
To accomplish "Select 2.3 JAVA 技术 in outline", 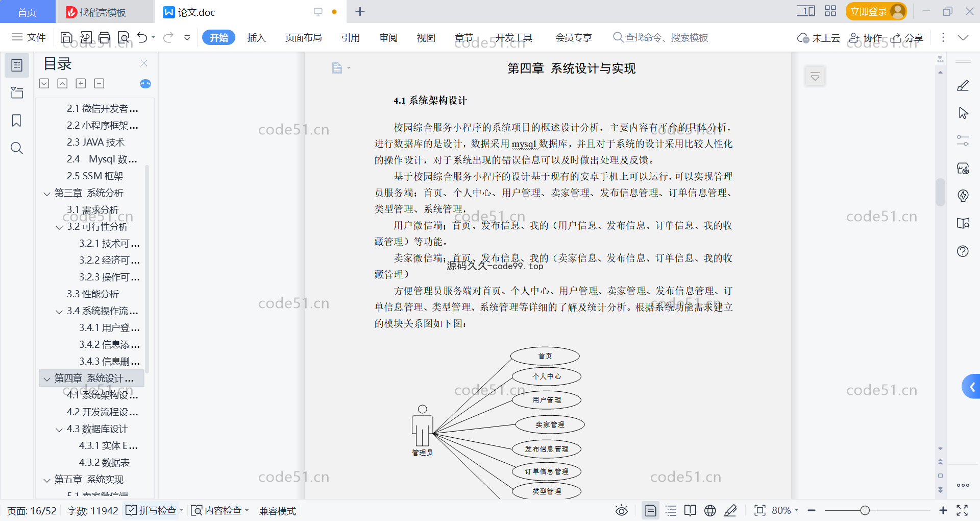I will pos(95,143).
